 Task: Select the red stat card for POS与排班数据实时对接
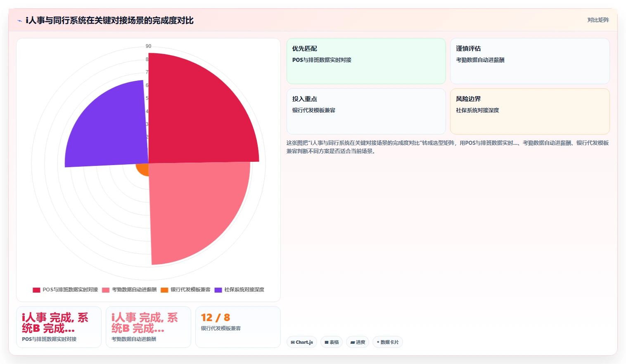59,327
